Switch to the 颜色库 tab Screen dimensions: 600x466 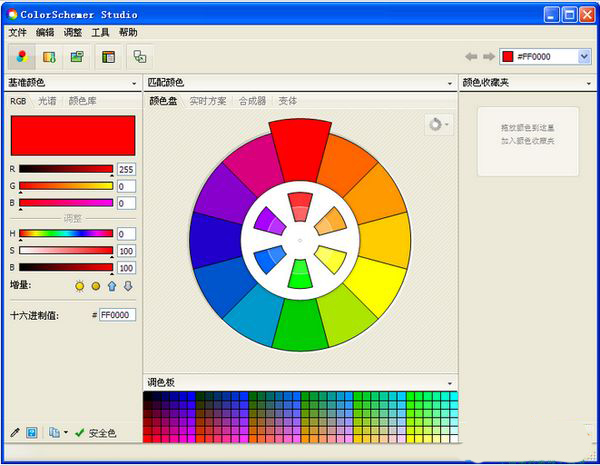(82, 101)
